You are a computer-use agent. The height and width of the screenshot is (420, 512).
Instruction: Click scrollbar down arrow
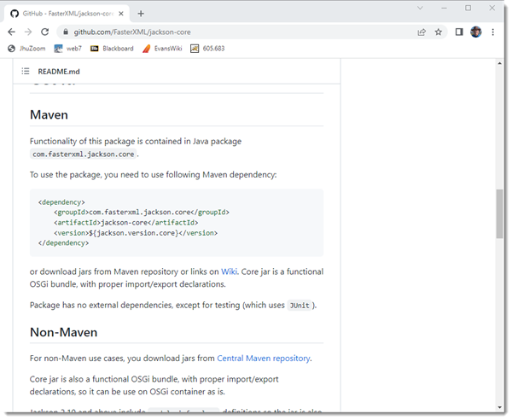pos(499,407)
